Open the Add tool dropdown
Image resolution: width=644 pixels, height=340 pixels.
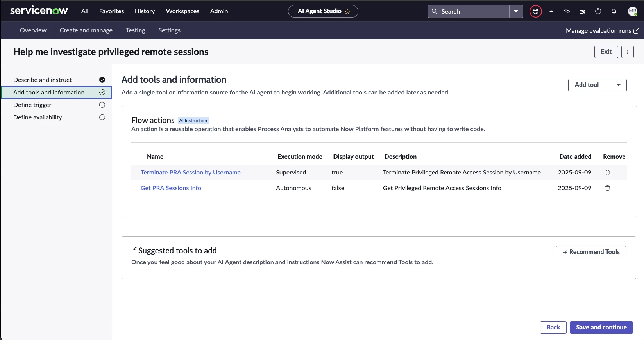point(597,85)
